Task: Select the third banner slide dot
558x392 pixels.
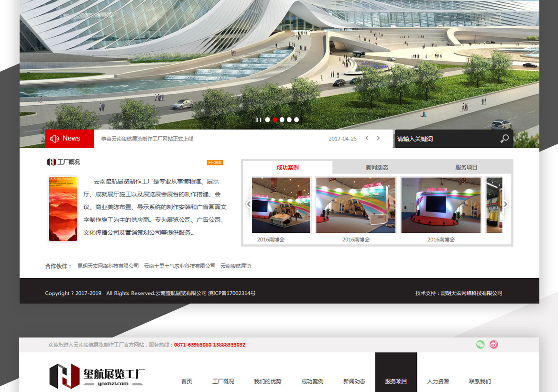Action: (282, 120)
